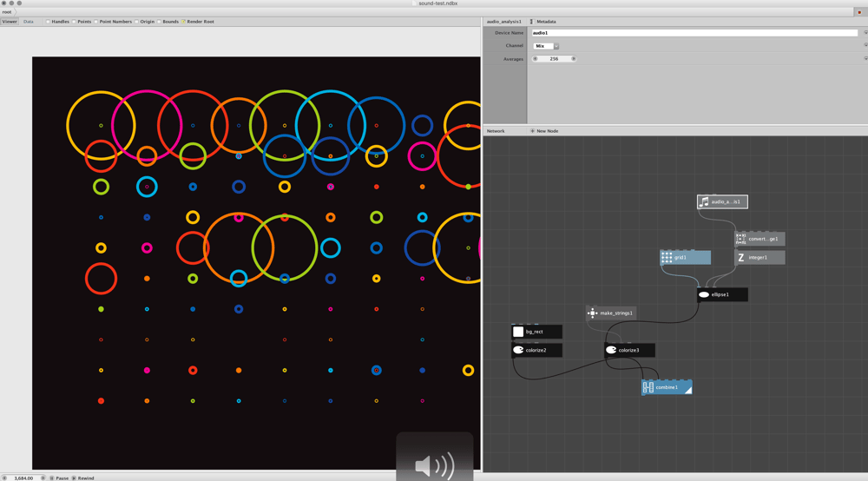Screen dimensions: 868x481
Task: Click the audio_analysis1 parameters header label
Action: click(x=503, y=22)
